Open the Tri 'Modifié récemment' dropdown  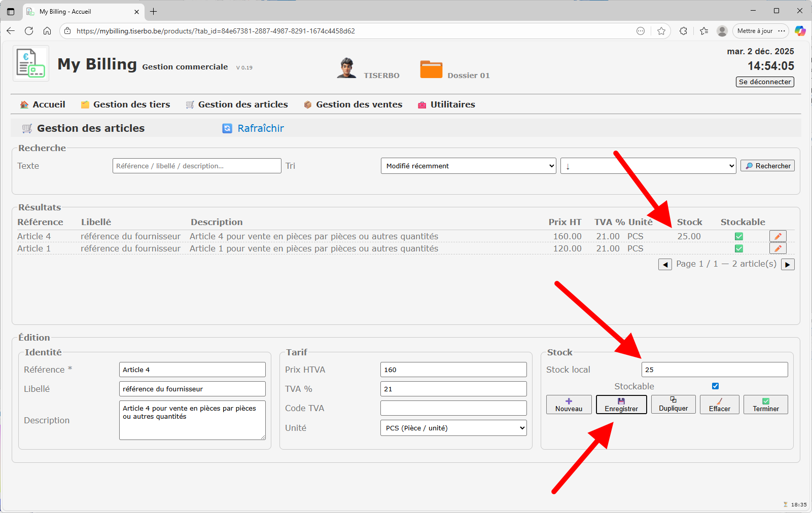[x=468, y=166]
